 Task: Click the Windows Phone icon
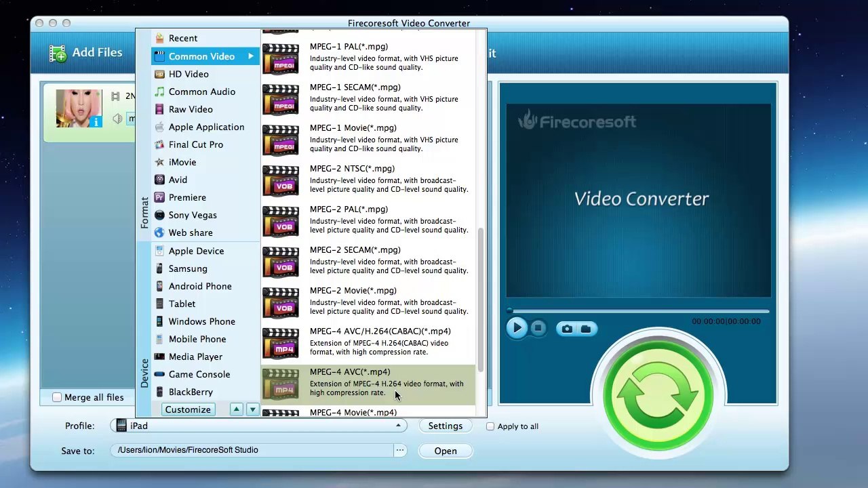pos(159,321)
